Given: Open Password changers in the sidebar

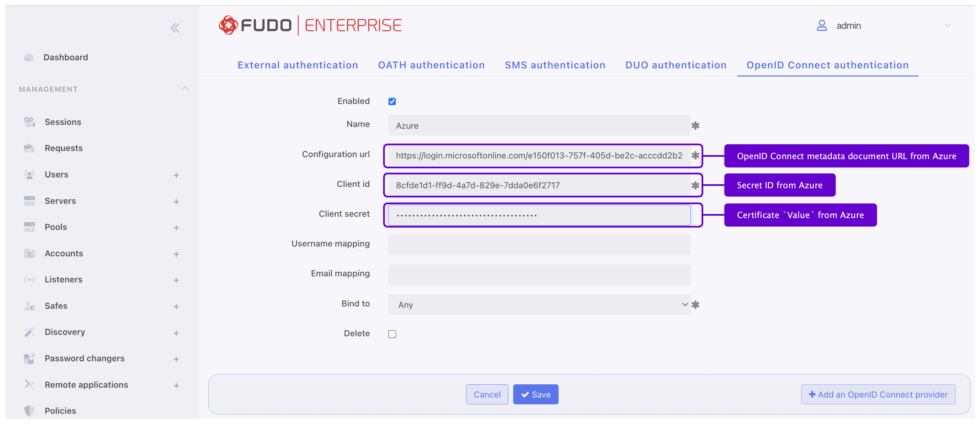Looking at the screenshot, I should click(x=84, y=359).
